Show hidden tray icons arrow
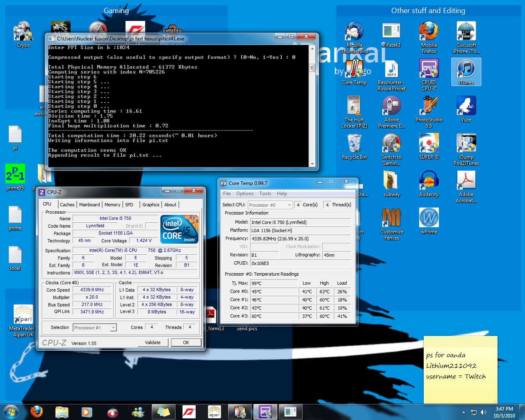Screen dimensions: 525x420 click(x=463, y=412)
